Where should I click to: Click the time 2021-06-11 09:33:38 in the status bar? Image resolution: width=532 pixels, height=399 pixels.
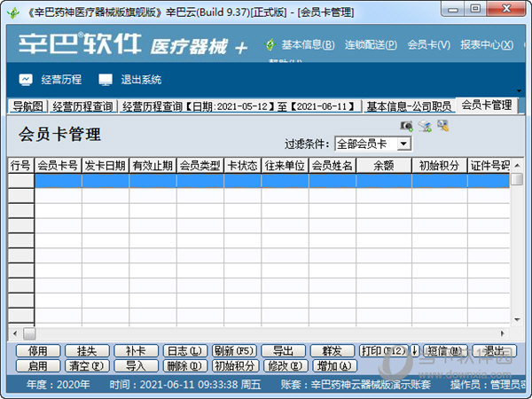[x=185, y=385]
